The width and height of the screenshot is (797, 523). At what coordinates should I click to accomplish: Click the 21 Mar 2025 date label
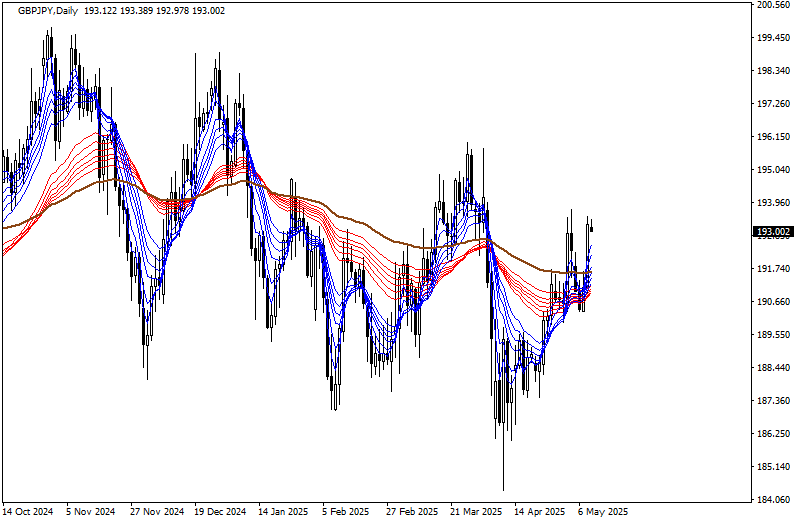[x=476, y=512]
